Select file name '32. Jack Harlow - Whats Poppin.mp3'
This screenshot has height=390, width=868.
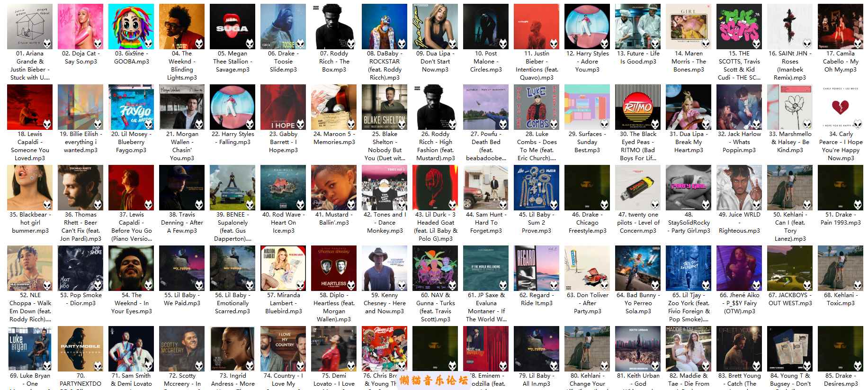[739, 142]
